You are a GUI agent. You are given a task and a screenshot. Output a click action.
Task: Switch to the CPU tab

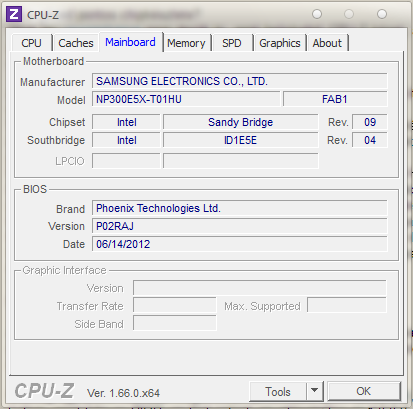[x=32, y=43]
